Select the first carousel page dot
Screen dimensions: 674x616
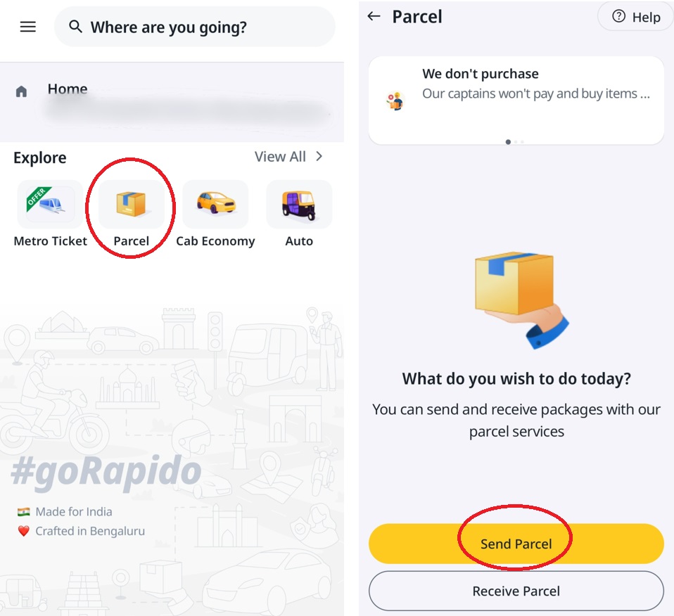(x=508, y=142)
